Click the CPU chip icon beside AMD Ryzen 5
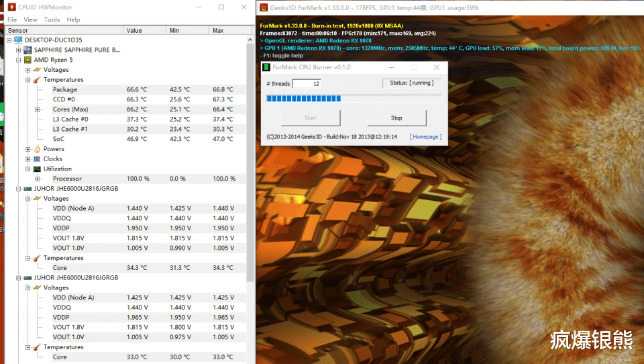 [x=28, y=60]
